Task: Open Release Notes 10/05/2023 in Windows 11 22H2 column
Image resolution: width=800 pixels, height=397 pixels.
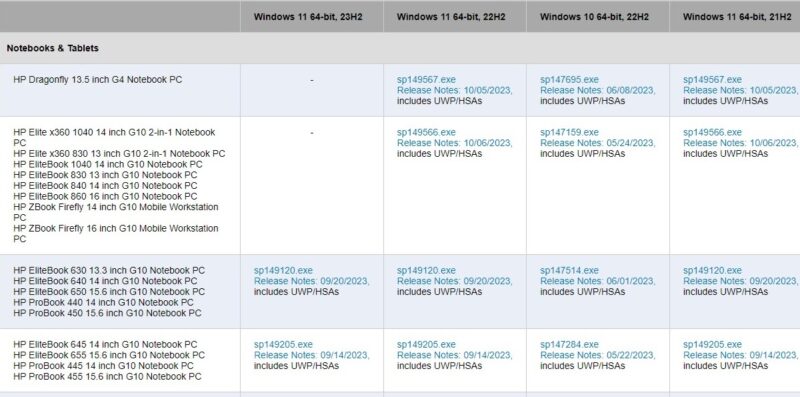Action: (x=455, y=90)
